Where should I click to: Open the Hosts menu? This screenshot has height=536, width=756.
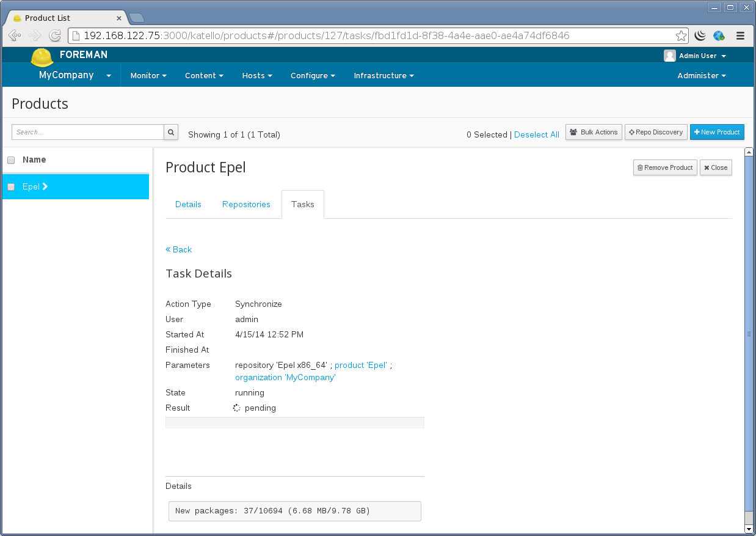coord(257,76)
